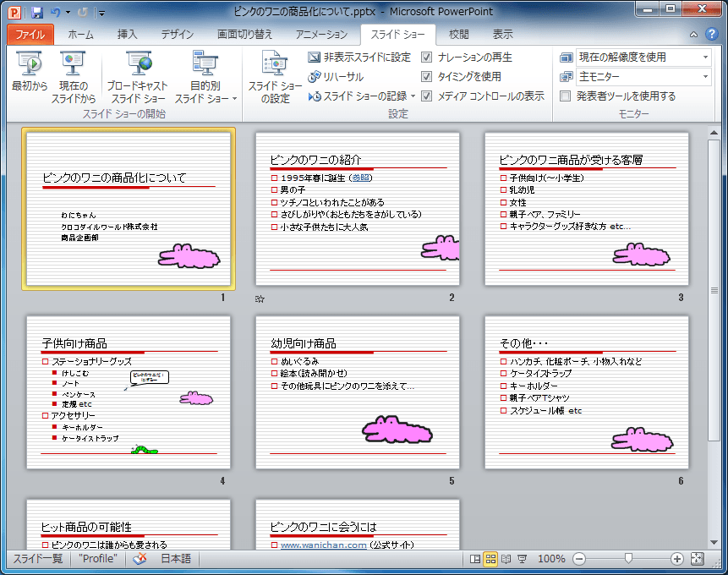Switch to アニメーション (Animations) tab

[x=322, y=35]
